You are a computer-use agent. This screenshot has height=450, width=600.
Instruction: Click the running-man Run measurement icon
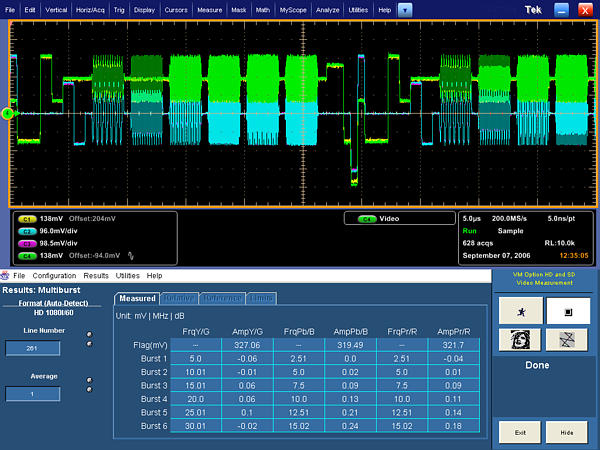coord(521,312)
